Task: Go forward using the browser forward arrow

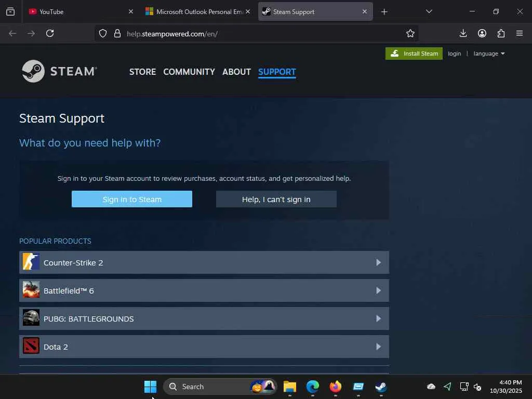Action: [31, 33]
